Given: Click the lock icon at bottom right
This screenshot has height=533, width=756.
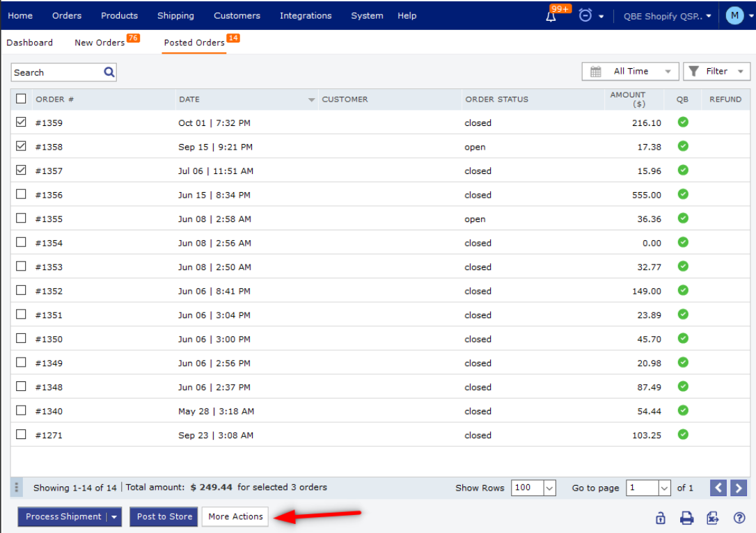Looking at the screenshot, I should pos(661,518).
